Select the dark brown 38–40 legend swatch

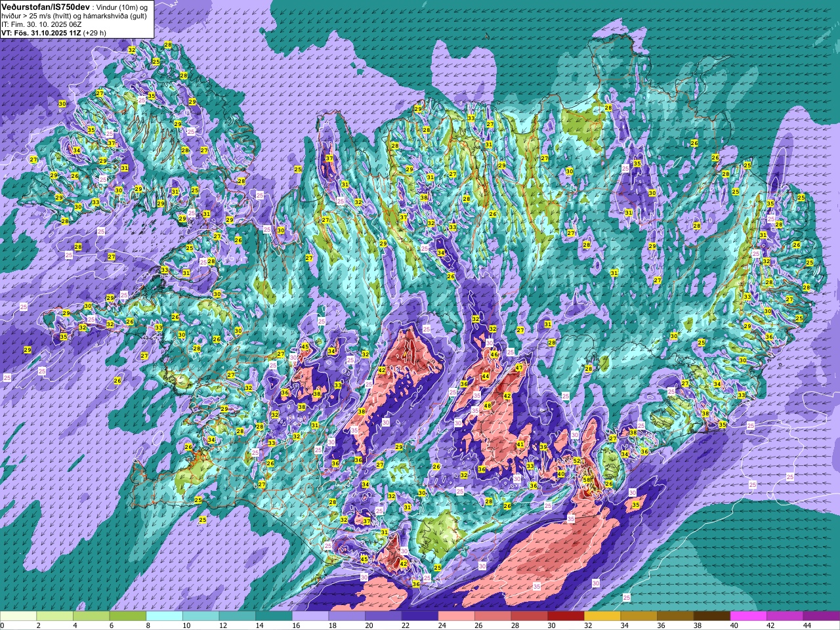click(712, 616)
